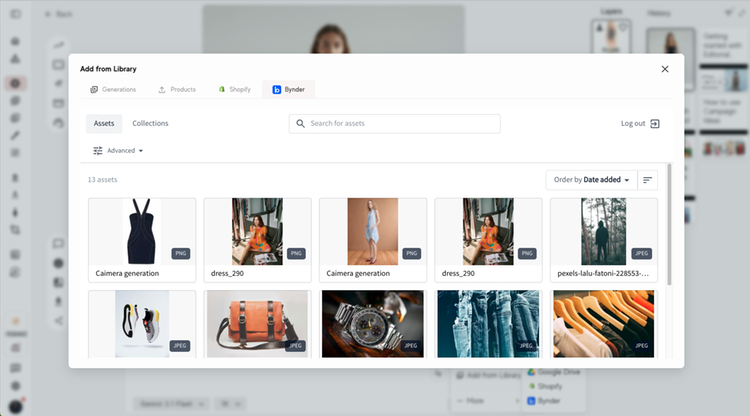Expand the Advanced filters dropdown
The width and height of the screenshot is (750, 416).
(118, 151)
